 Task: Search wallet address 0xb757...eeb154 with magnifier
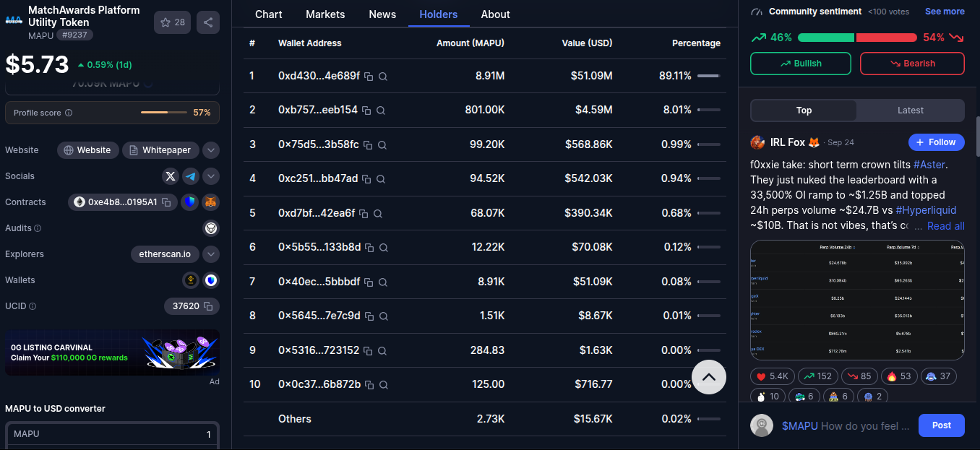381,111
